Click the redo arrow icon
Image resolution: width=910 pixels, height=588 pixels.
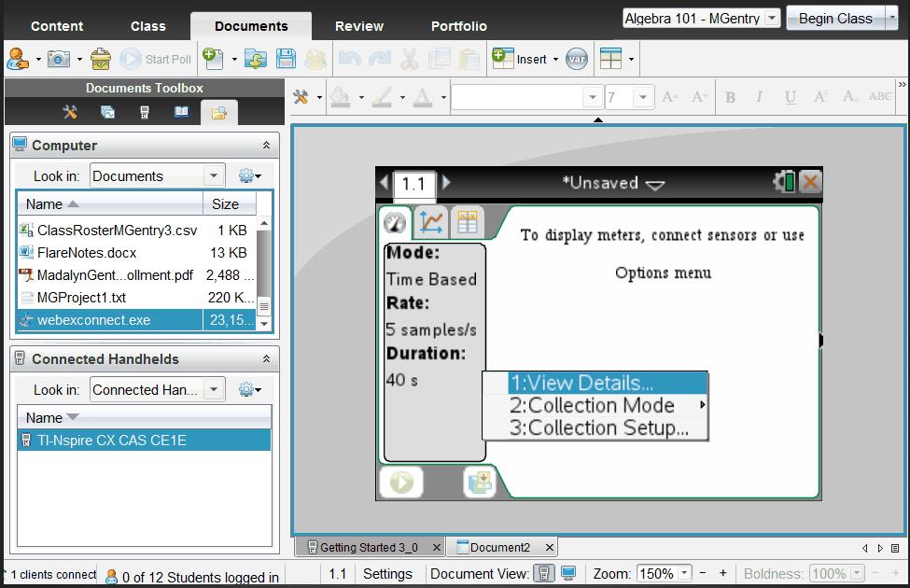click(x=380, y=59)
